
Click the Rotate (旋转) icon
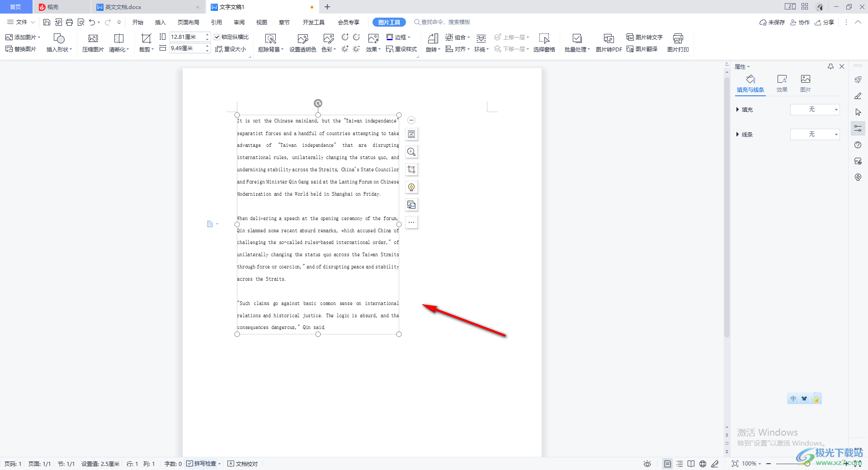tap(433, 43)
